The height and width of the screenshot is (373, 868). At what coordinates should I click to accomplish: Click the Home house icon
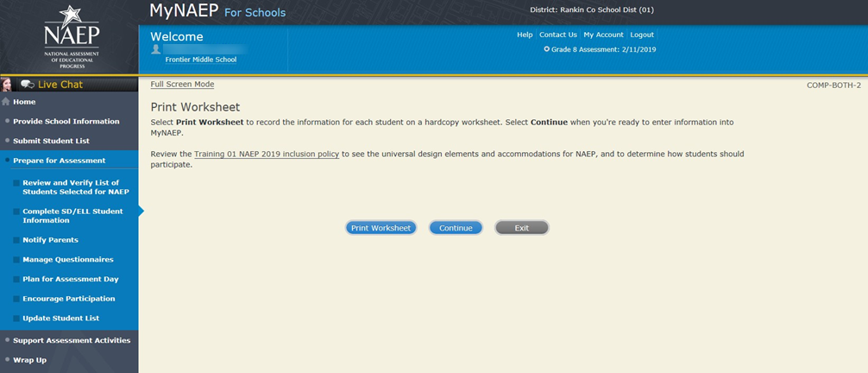click(x=6, y=101)
